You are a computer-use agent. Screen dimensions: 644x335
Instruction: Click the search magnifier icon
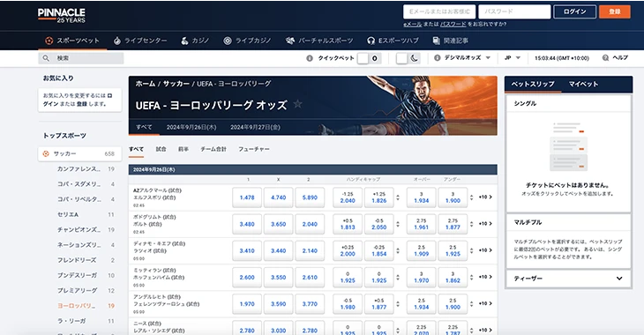(x=46, y=58)
